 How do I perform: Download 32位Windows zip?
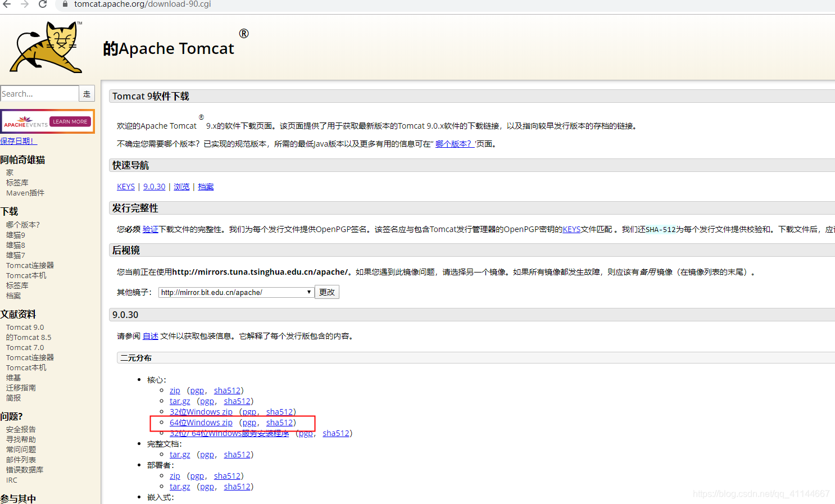tap(201, 412)
